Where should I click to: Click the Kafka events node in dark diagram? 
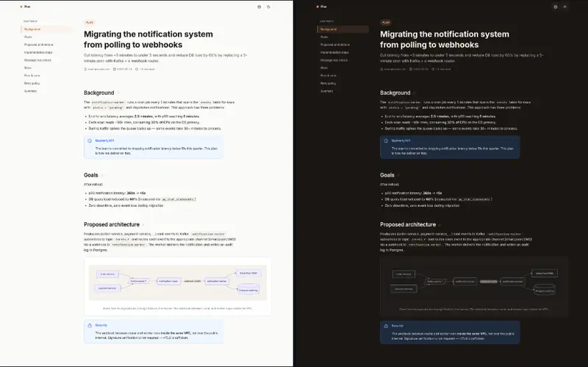(x=435, y=281)
